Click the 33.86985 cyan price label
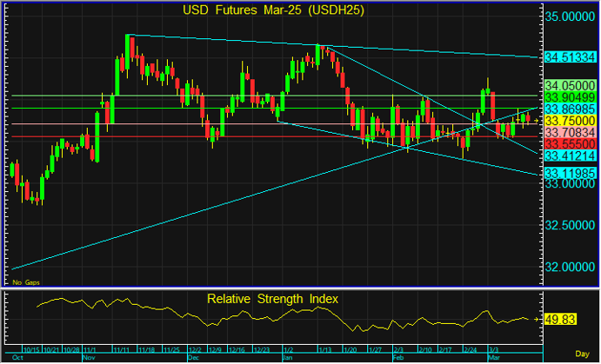This screenshot has width=601, height=364. pos(571,109)
